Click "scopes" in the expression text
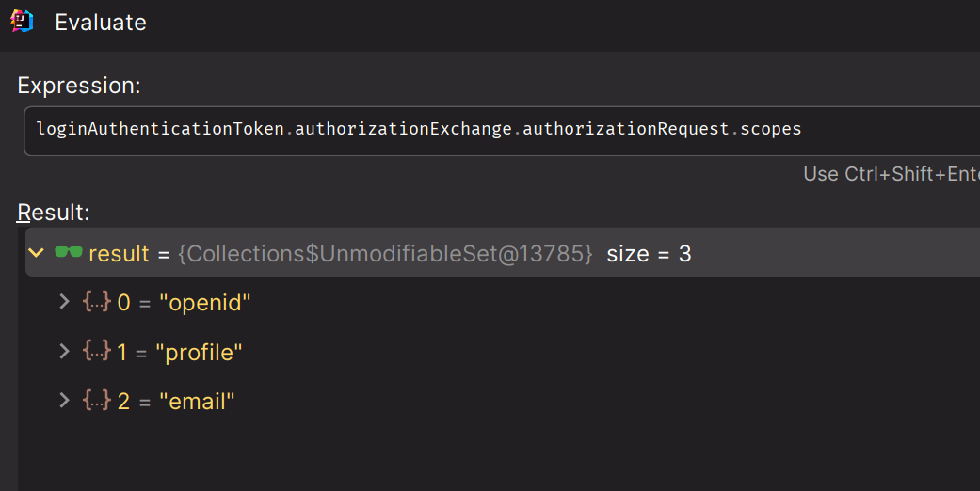Image resolution: width=980 pixels, height=491 pixels. (770, 129)
